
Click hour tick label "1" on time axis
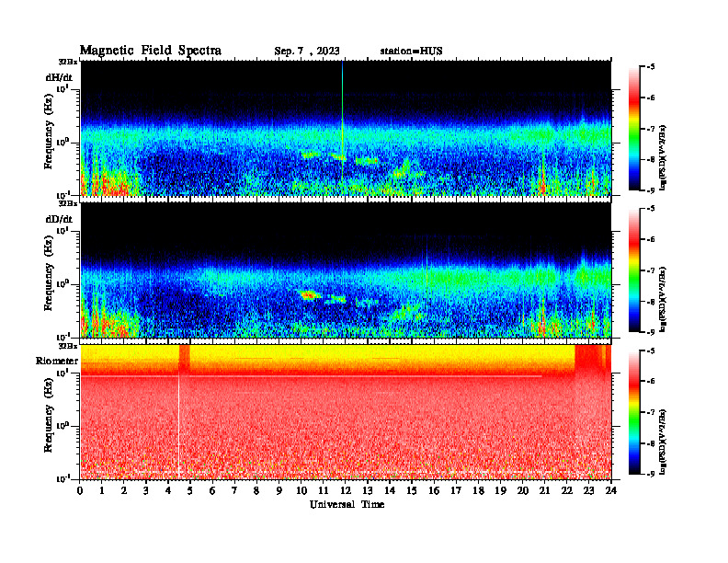click(102, 490)
